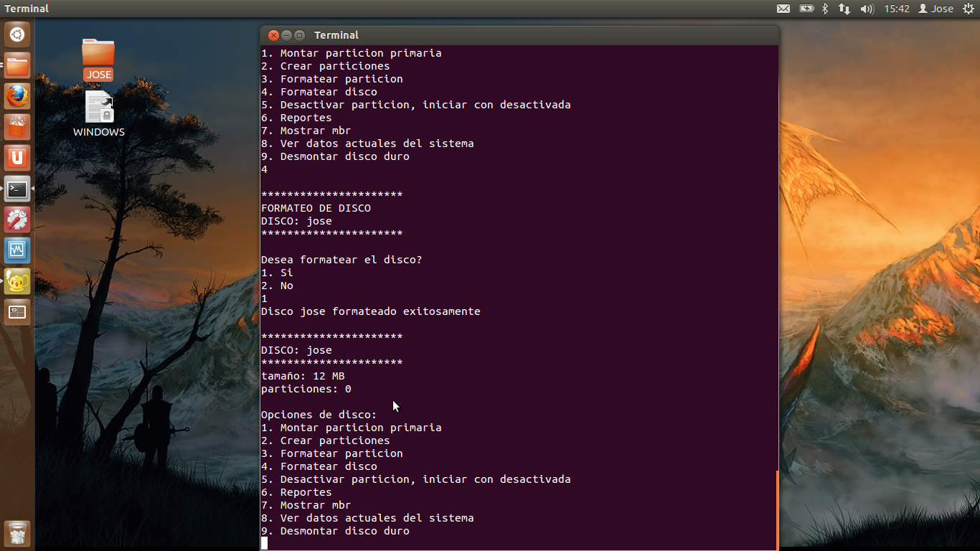Open the battery indicator
Image resolution: width=980 pixels, height=551 pixels.
(806, 9)
